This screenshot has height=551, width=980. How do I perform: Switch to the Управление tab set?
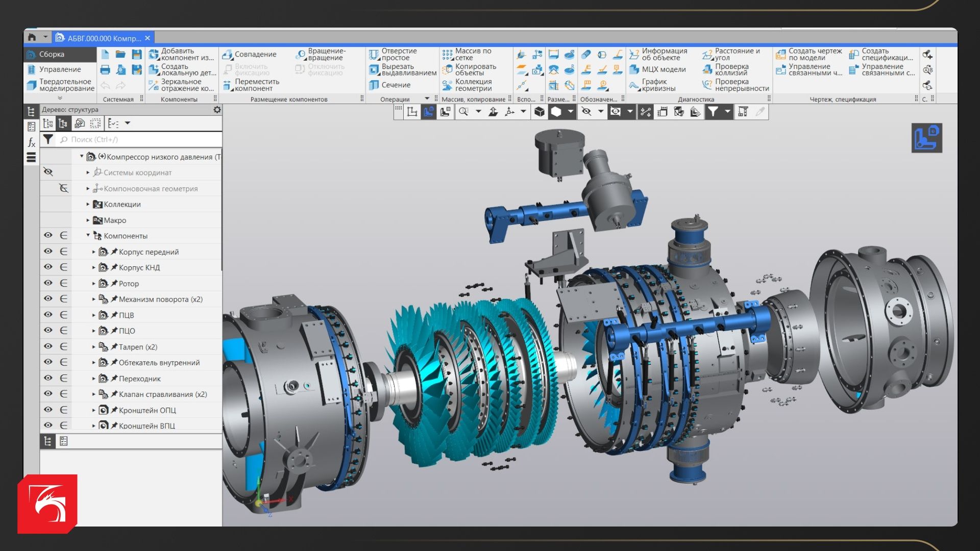pyautogui.click(x=60, y=69)
